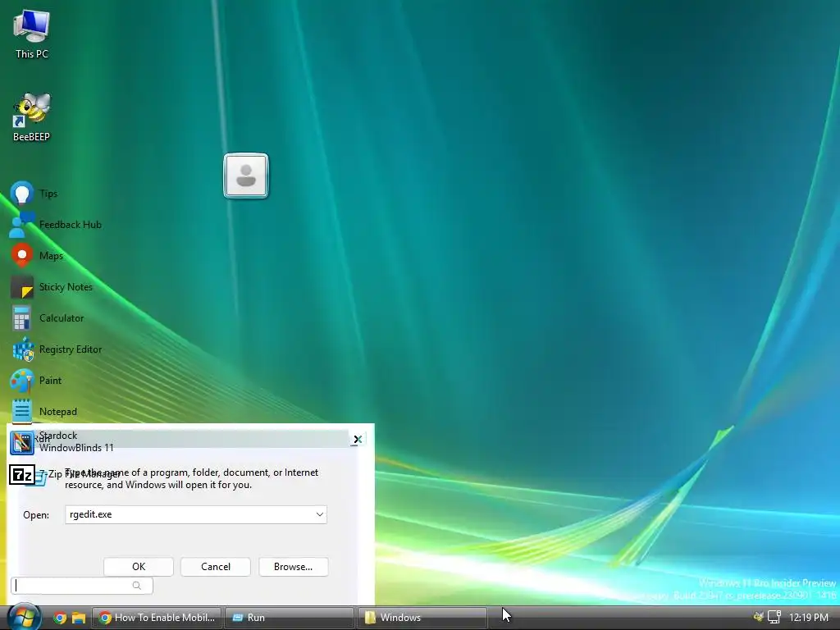Open Sticky Notes from the start list
This screenshot has width=840, height=630.
(x=52, y=286)
